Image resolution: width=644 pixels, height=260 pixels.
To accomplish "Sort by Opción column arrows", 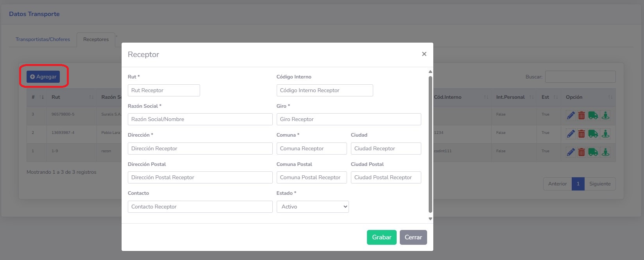I will [610, 97].
